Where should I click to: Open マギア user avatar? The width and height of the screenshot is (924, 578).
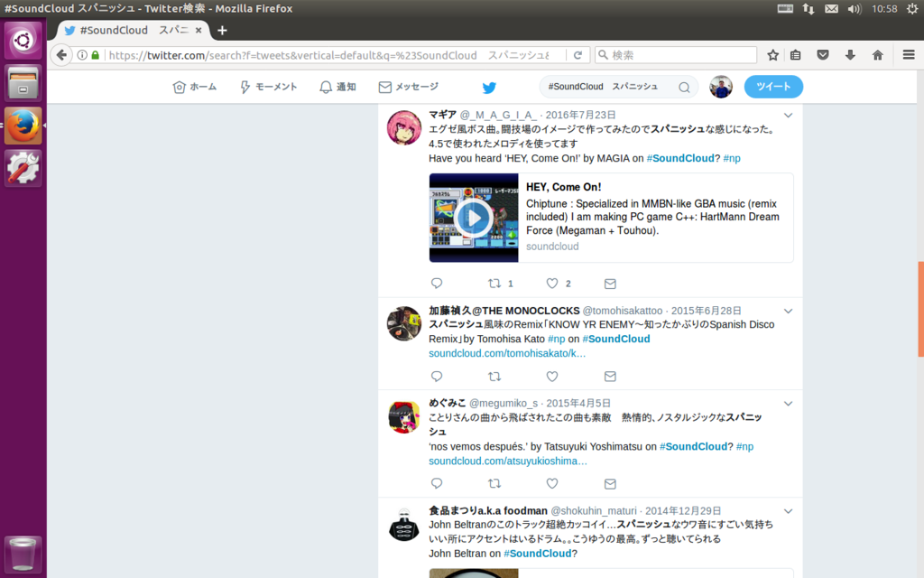[x=403, y=126]
